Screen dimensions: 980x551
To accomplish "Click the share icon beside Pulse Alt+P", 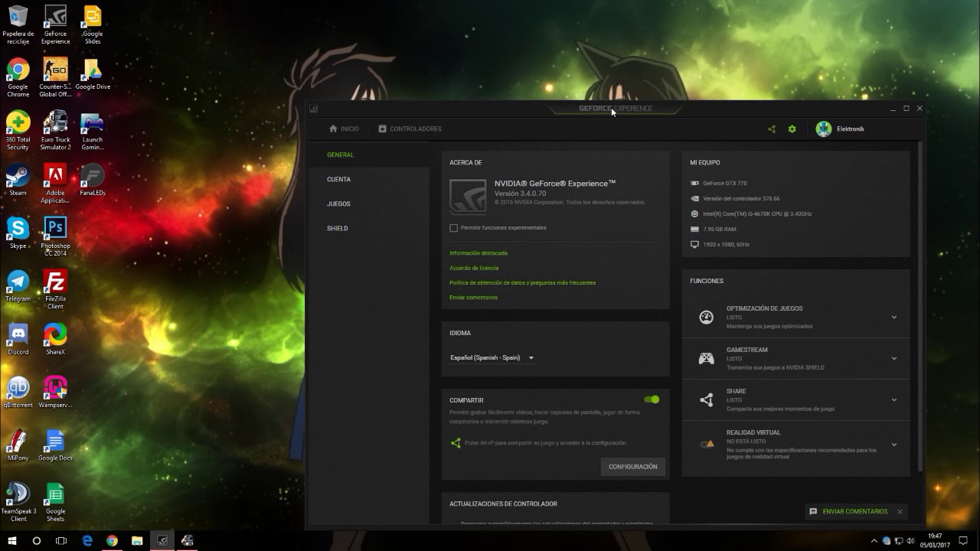I will pos(456,442).
